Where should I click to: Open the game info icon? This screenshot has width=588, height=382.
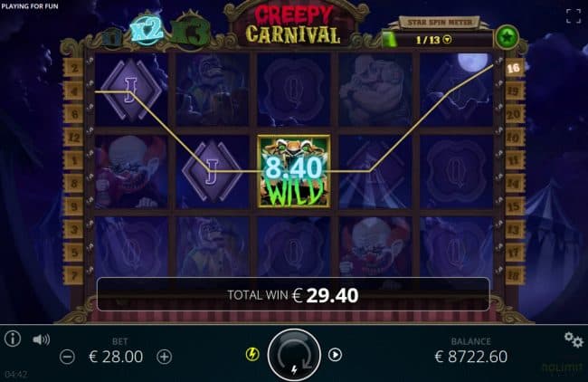point(13,339)
